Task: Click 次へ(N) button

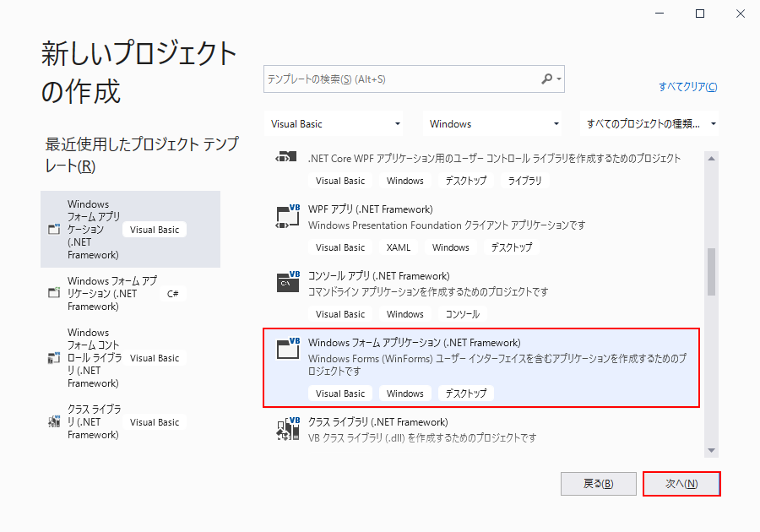Action: (681, 484)
